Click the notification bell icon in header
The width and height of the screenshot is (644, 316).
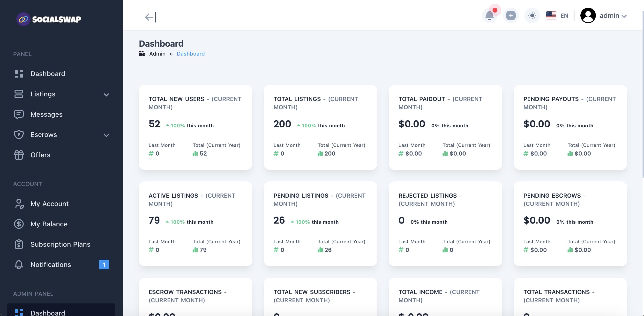[x=489, y=16]
